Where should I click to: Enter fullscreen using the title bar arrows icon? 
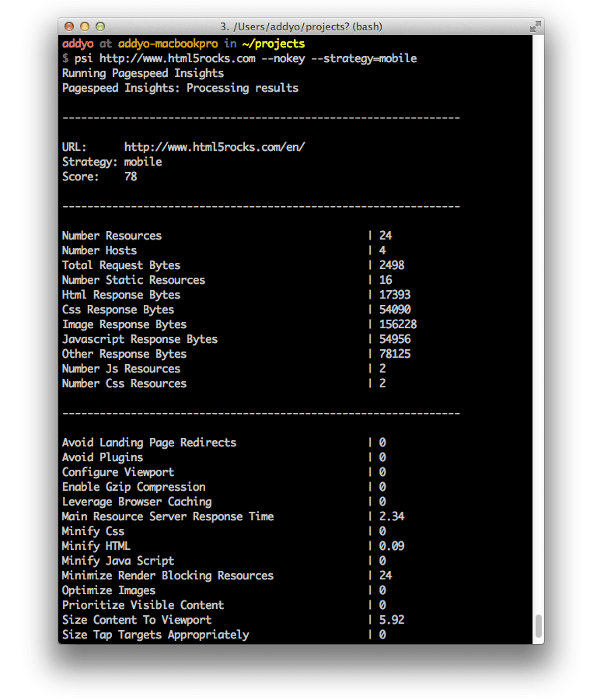click(535, 26)
